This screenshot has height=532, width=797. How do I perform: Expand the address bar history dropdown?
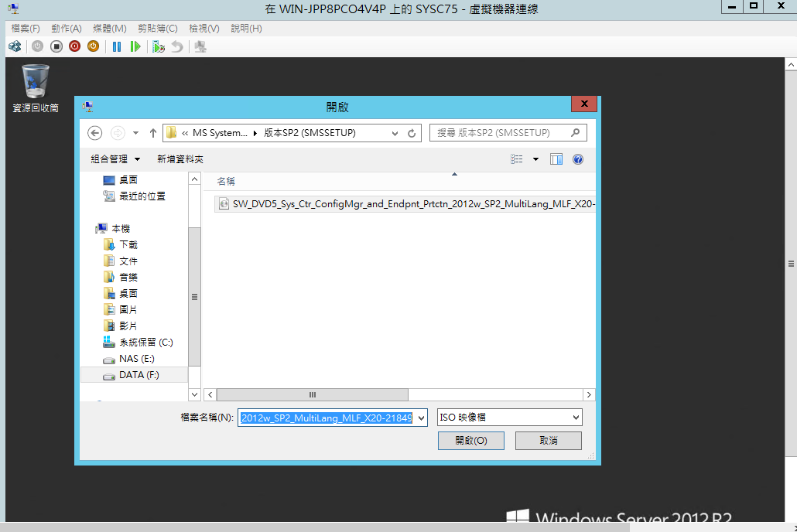(395, 133)
